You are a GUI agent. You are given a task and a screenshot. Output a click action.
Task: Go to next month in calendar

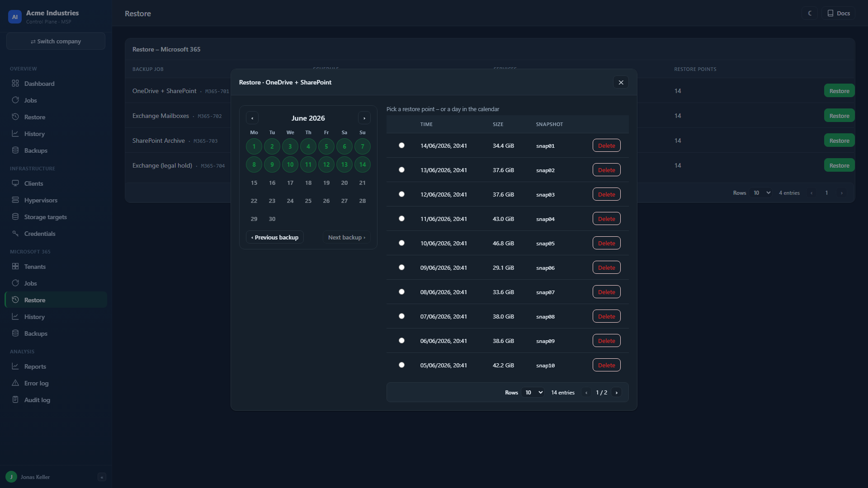tap(364, 118)
